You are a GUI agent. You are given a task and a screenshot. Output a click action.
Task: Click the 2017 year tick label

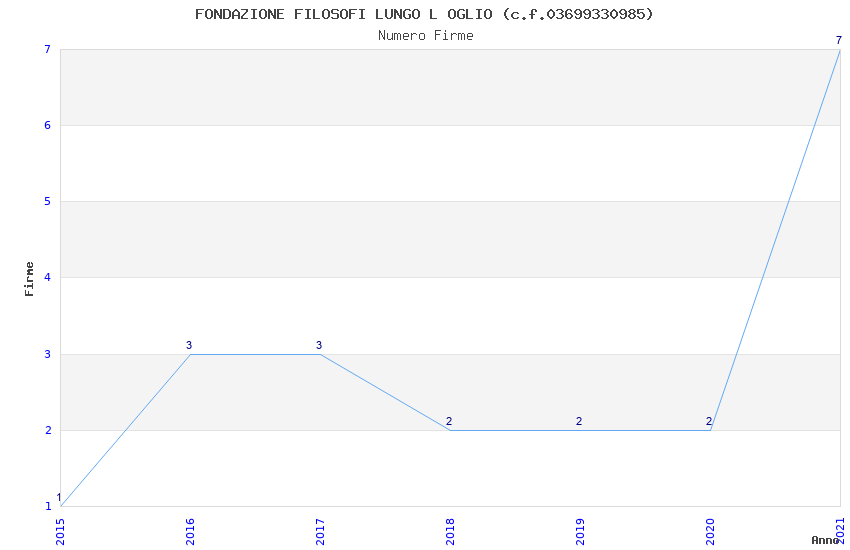coord(320,532)
